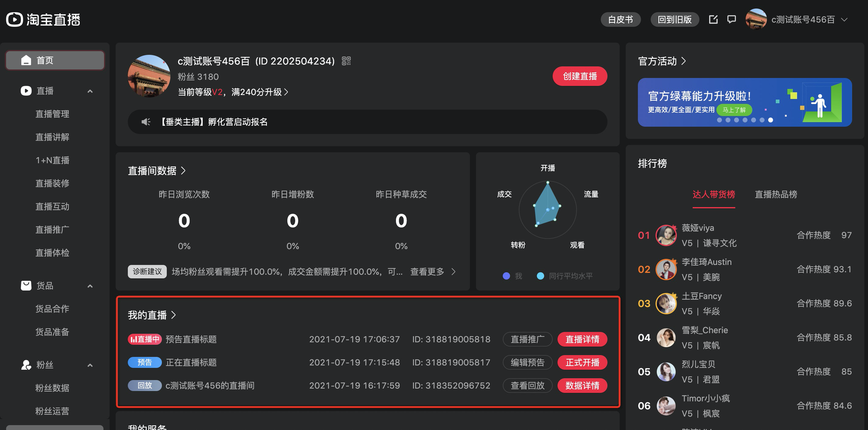The height and width of the screenshot is (430, 868).
Task: Open 货品准备 in the sidebar
Action: (x=52, y=332)
